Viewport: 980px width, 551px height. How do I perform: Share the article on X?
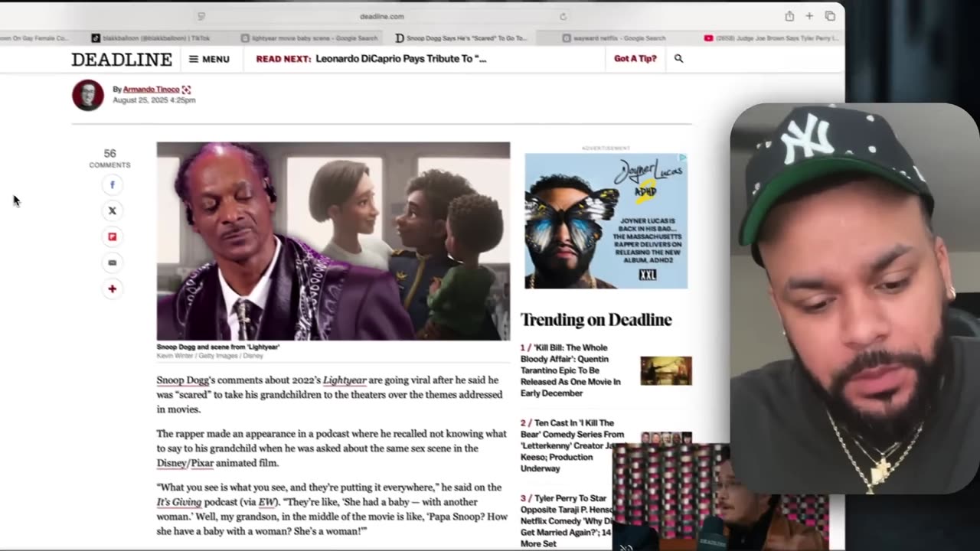112,210
